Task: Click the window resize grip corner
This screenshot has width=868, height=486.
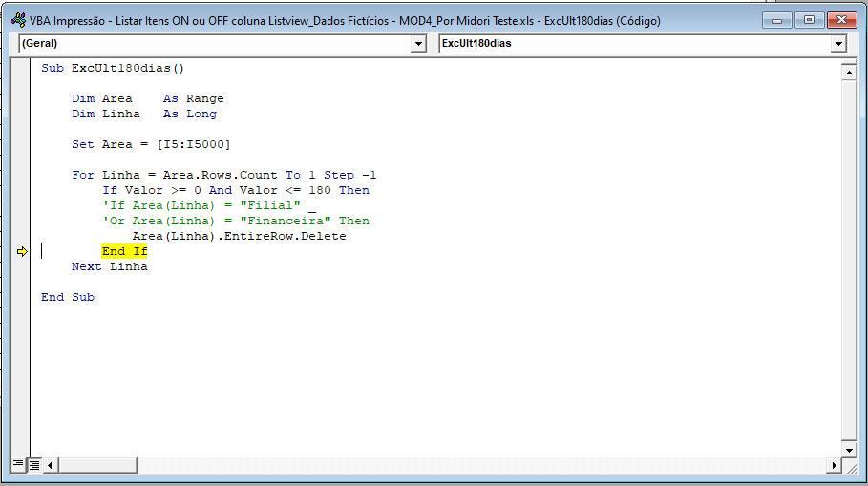Action: pyautogui.click(x=852, y=467)
